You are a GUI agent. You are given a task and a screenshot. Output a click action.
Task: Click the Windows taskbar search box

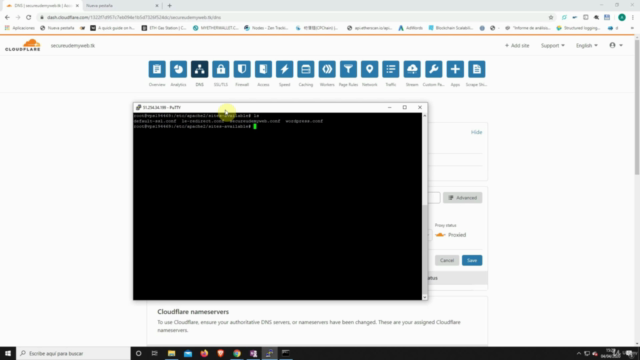(x=73, y=353)
